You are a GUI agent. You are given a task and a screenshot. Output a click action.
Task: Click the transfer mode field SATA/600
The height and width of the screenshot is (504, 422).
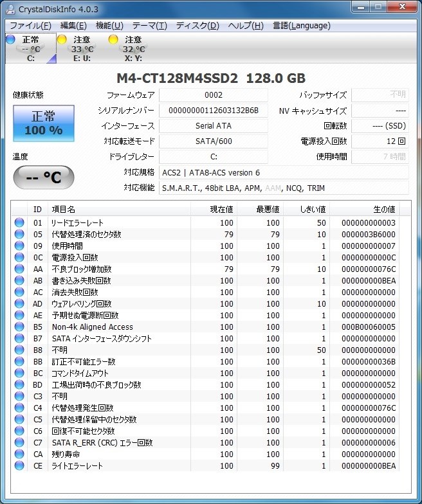pos(214,141)
